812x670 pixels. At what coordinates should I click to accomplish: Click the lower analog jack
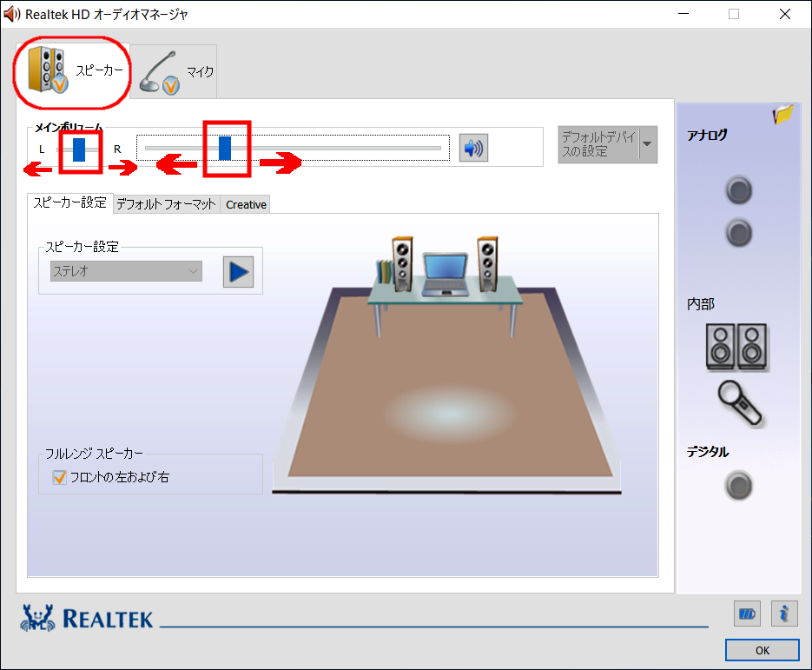pyautogui.click(x=739, y=233)
